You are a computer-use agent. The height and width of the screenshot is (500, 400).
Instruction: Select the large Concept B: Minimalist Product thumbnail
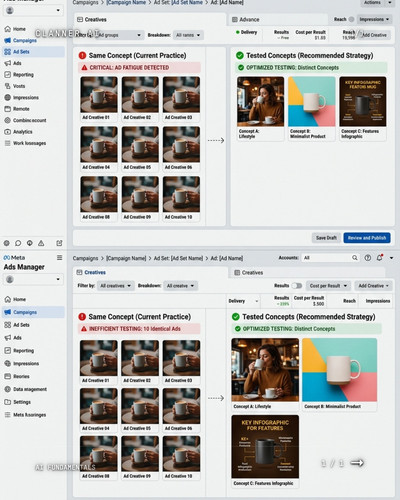[339, 370]
